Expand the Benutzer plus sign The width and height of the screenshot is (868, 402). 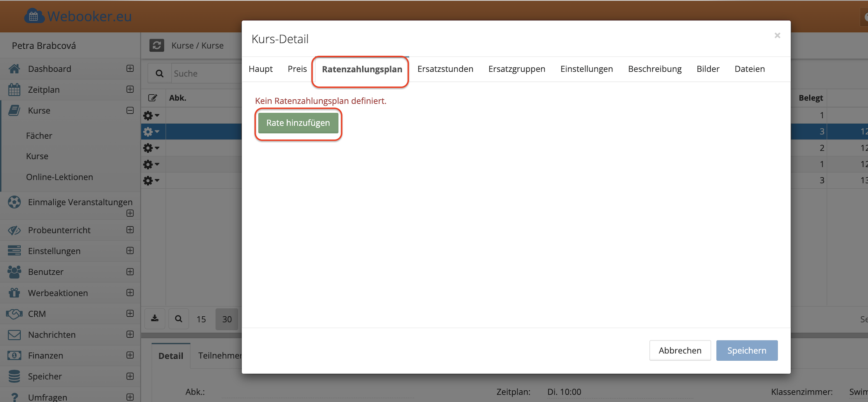pos(130,272)
